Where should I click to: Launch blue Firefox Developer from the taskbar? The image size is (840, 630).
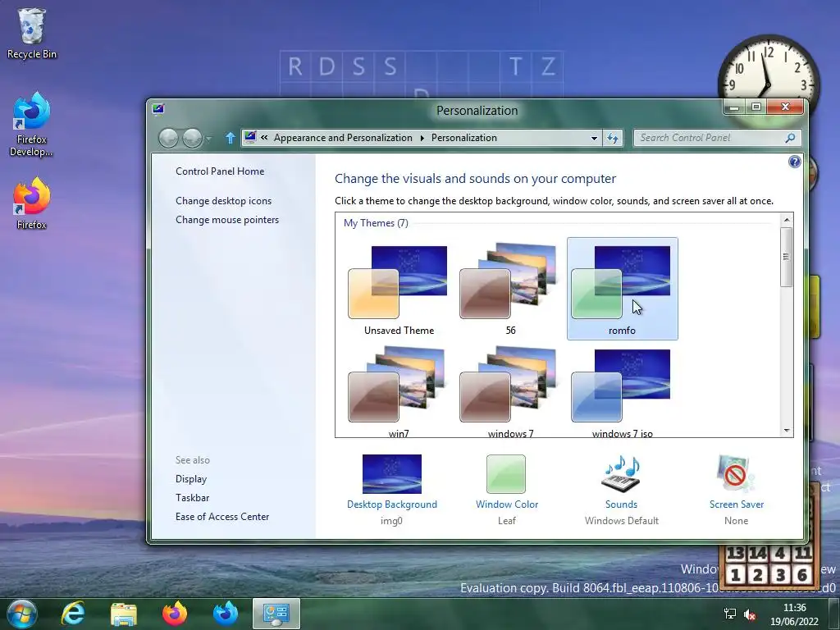[226, 614]
